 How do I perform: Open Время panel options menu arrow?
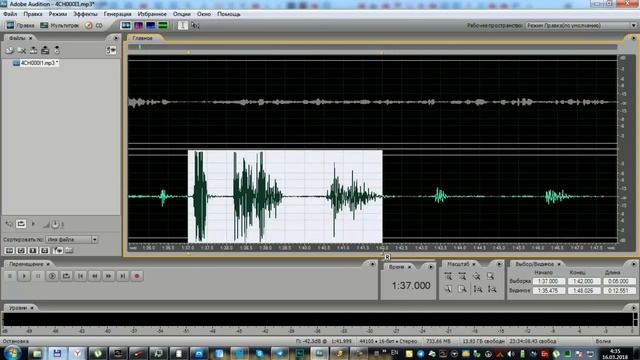pos(431,267)
